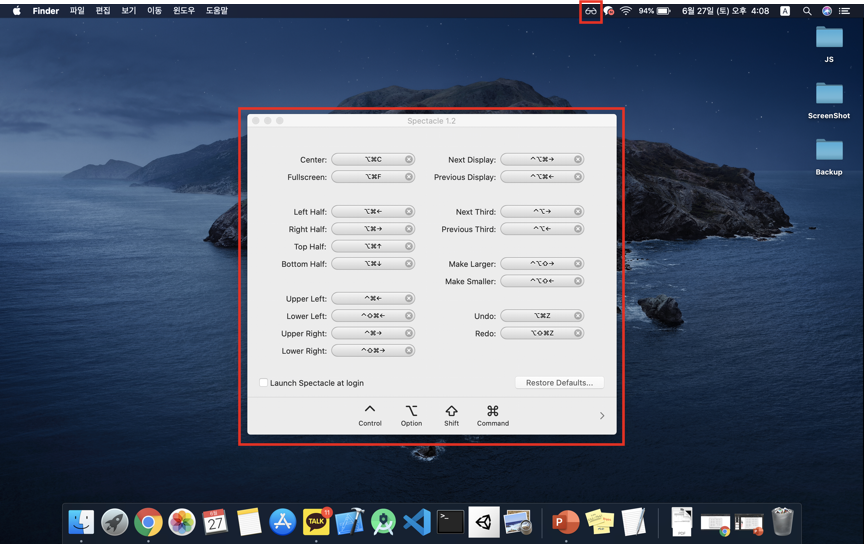Open Xcode from the Dock

click(x=350, y=521)
